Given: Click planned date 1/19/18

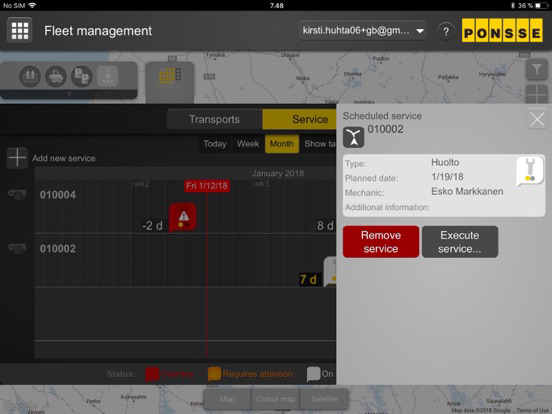Looking at the screenshot, I should tap(447, 177).
